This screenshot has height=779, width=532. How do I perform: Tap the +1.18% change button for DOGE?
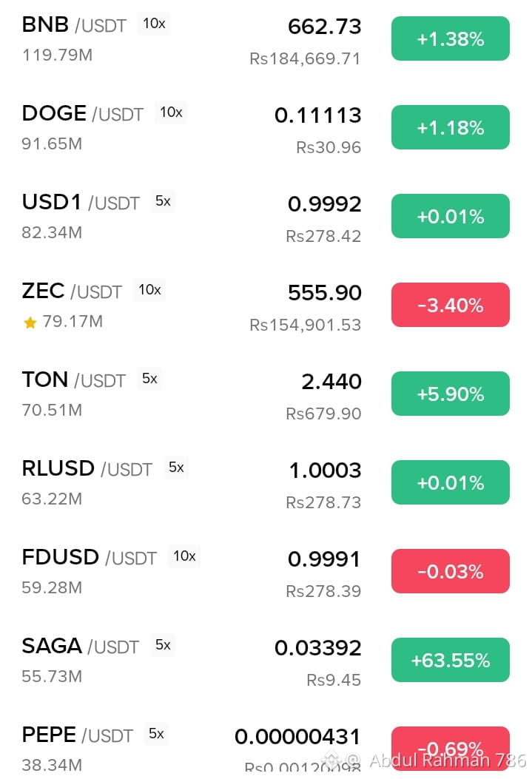point(450,127)
